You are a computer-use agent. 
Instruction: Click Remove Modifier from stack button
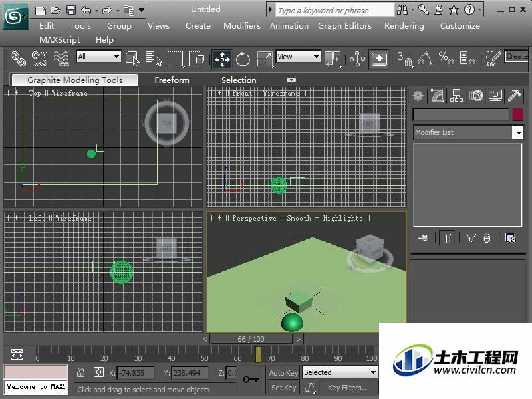(487, 238)
